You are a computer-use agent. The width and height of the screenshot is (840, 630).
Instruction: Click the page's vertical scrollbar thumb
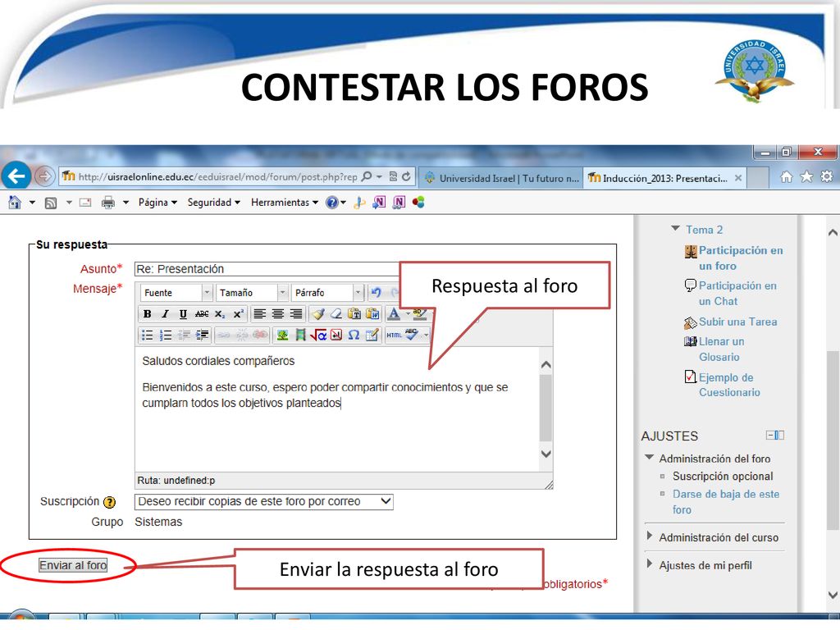point(833,440)
